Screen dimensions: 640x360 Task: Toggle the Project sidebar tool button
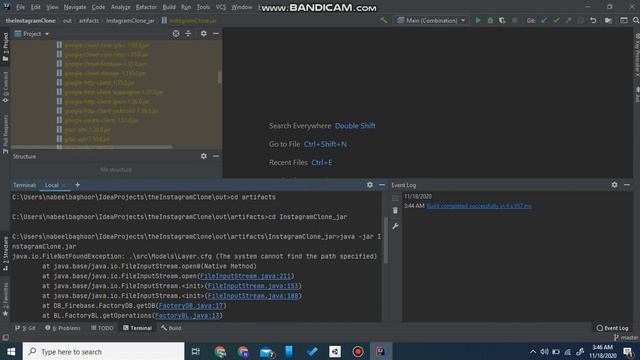pos(5,47)
